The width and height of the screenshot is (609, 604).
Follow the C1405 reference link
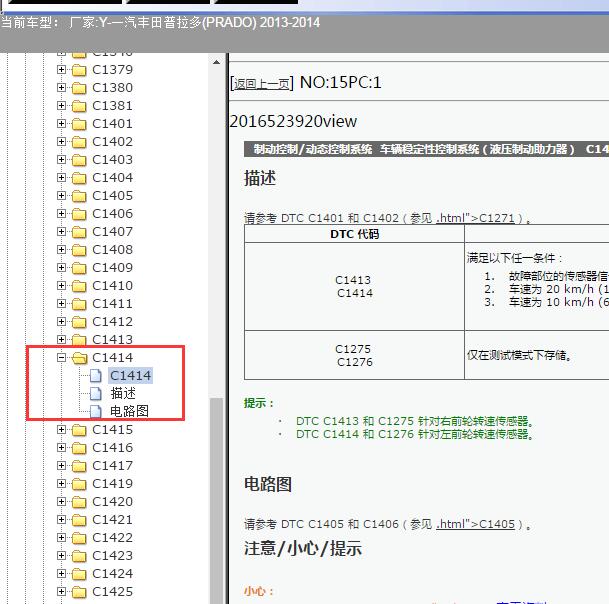(x=475, y=524)
